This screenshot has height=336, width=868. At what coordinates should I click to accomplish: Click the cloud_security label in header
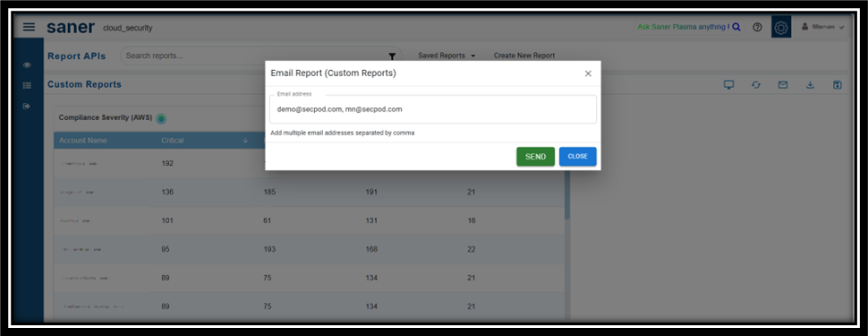click(127, 28)
